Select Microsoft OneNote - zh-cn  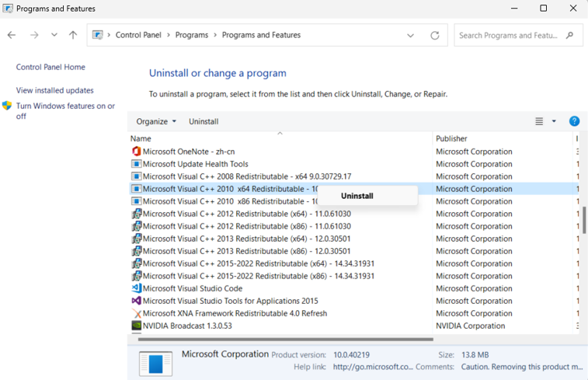[x=189, y=152]
